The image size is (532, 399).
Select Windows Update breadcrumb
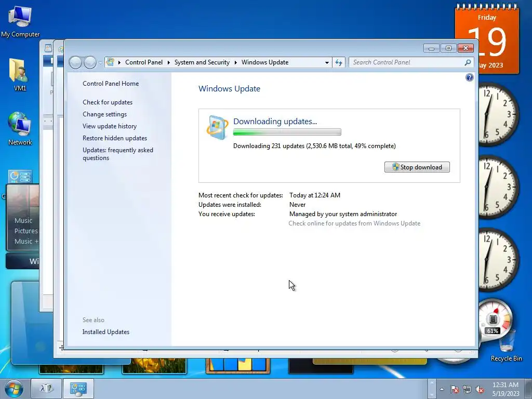[x=265, y=62]
